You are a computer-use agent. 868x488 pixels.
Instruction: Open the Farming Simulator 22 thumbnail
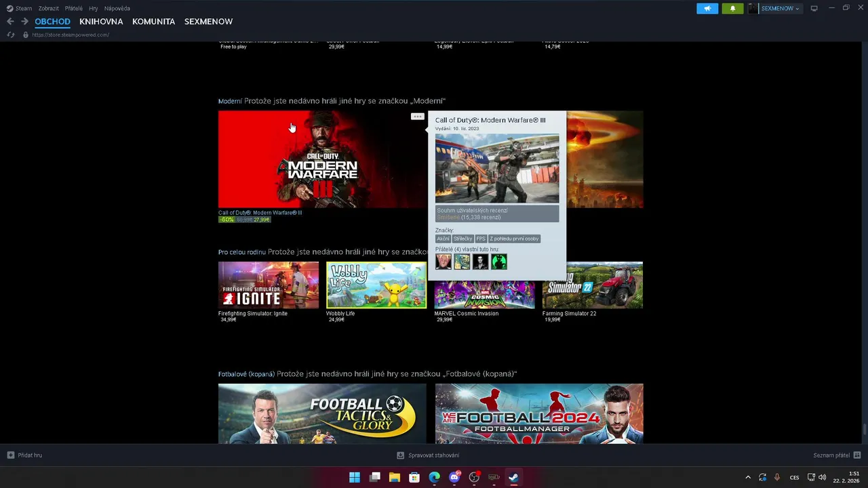pos(593,285)
